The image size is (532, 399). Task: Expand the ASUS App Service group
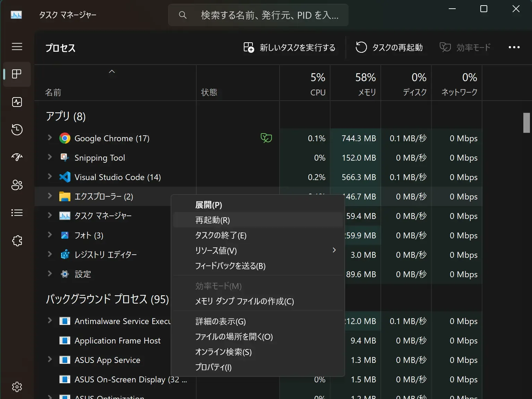(50, 359)
